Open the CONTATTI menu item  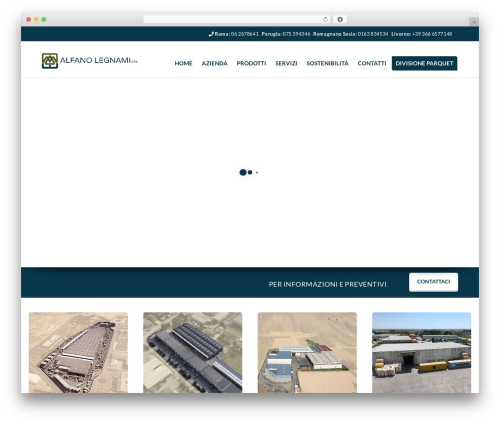coord(372,63)
